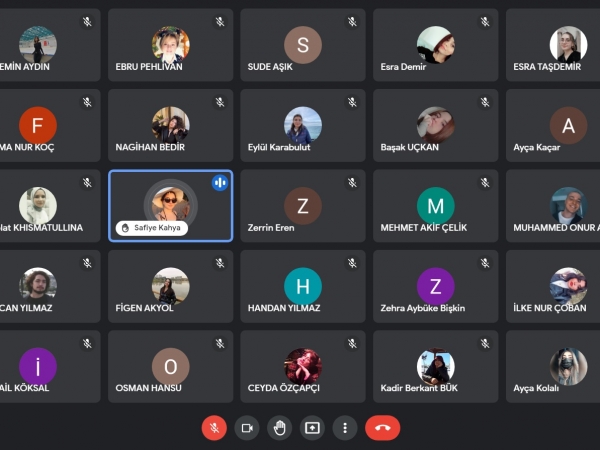Click speaking indicator on Safiye Kahya tile
This screenshot has height=450, width=600.
220,183
